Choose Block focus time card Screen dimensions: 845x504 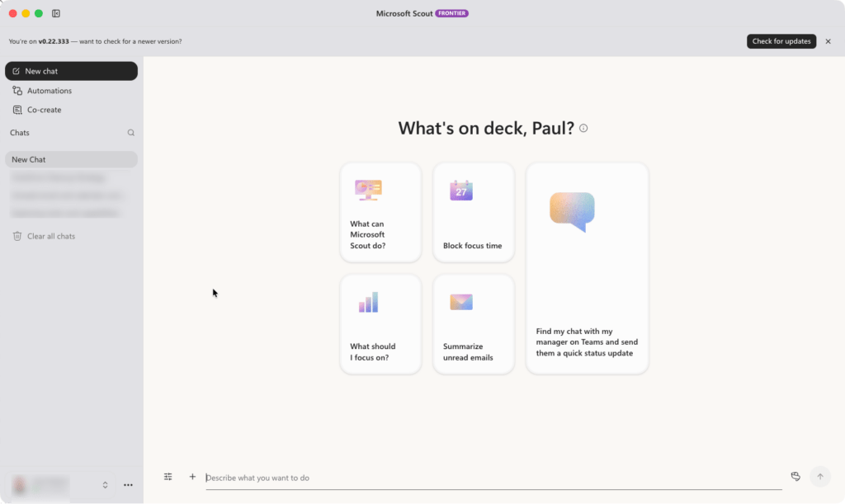pyautogui.click(x=474, y=213)
